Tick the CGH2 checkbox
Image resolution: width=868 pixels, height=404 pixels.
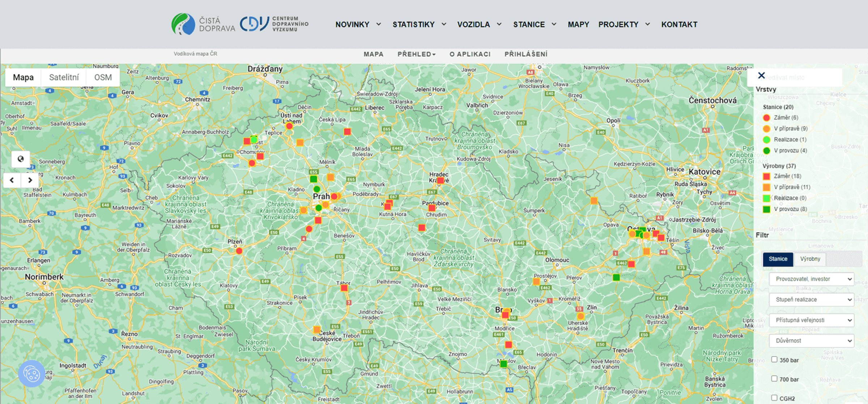tap(774, 398)
